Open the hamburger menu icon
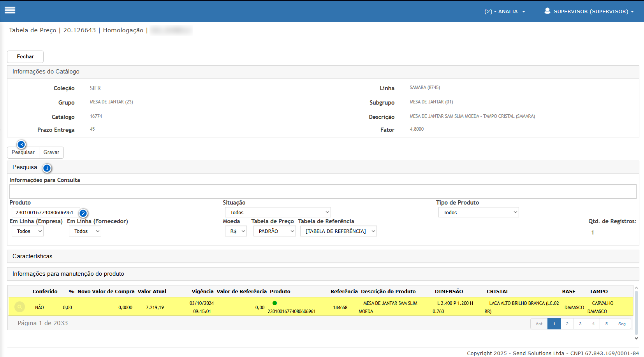 (x=10, y=10)
